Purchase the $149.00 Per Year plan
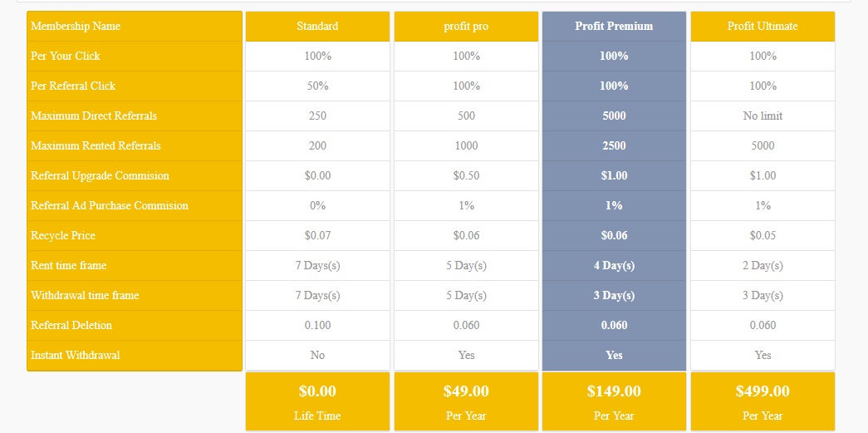The image size is (868, 433). tap(614, 401)
